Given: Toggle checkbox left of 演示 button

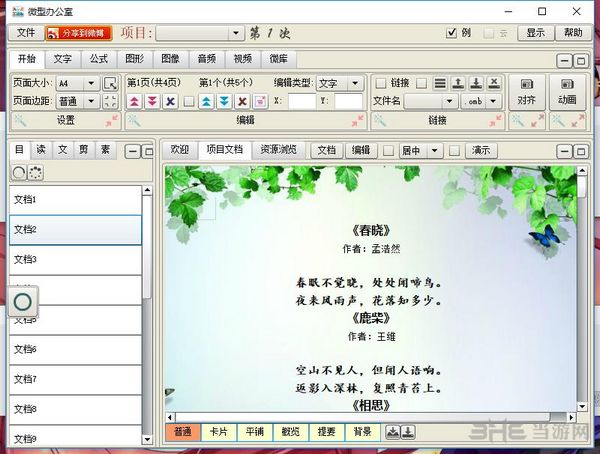Looking at the screenshot, I should (x=454, y=151).
